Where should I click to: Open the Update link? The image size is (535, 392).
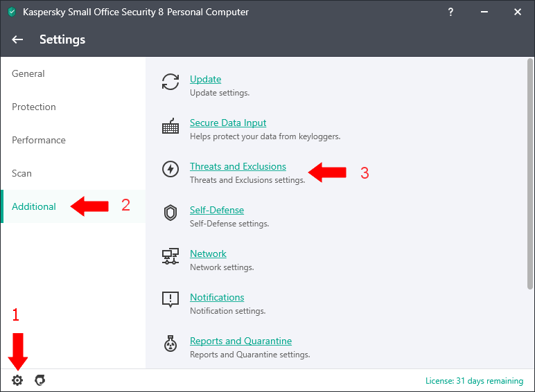205,79
